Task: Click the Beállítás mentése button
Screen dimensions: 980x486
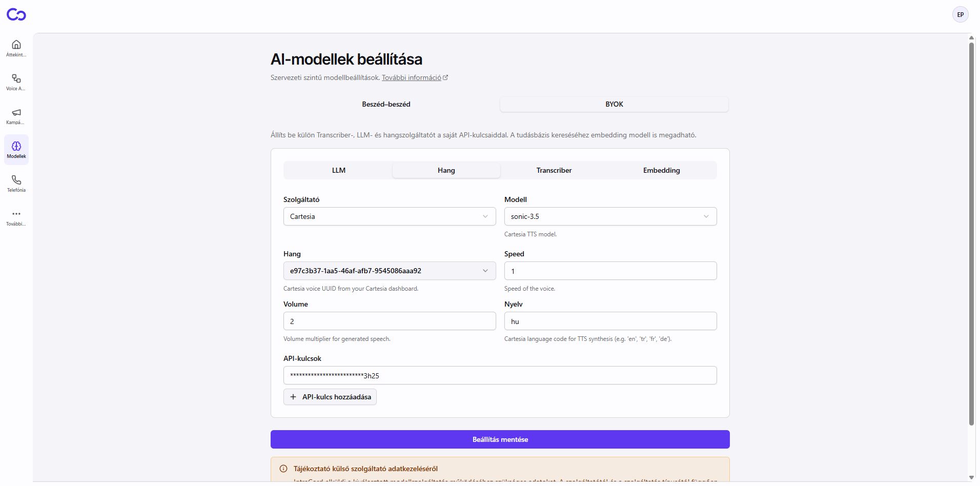Action: (x=500, y=439)
